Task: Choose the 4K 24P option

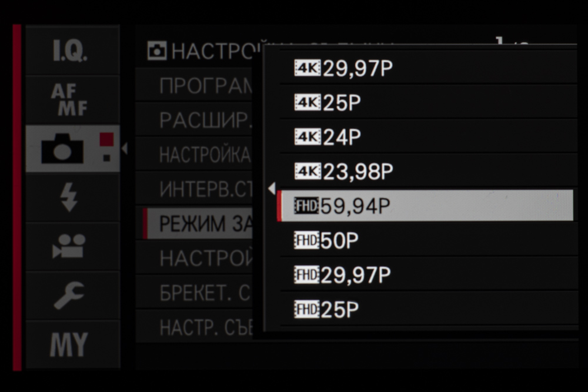Action: (x=427, y=137)
